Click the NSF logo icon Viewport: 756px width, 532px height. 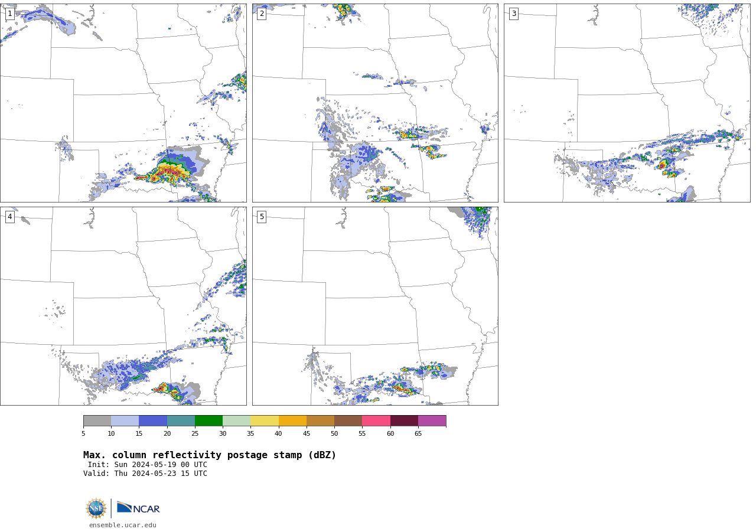[96, 508]
